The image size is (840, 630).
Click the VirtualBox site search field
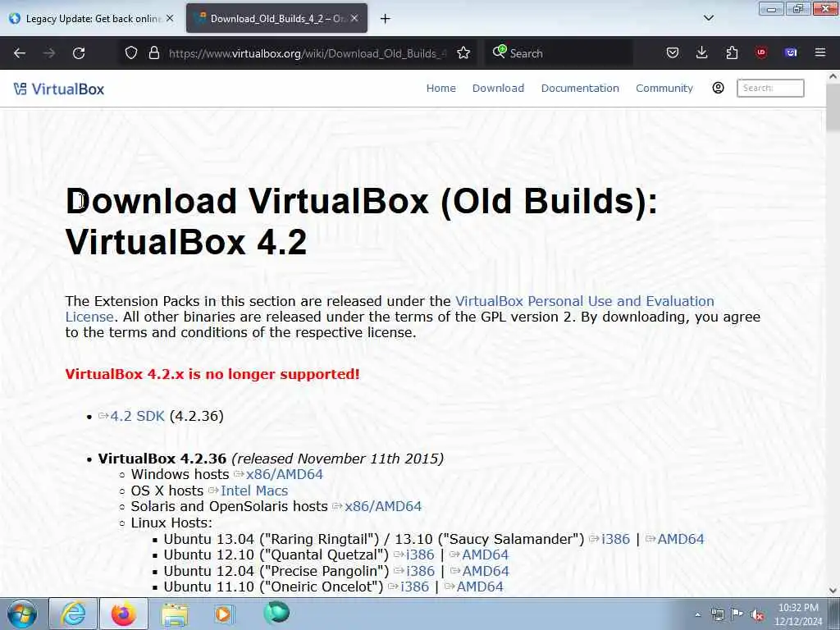click(770, 88)
